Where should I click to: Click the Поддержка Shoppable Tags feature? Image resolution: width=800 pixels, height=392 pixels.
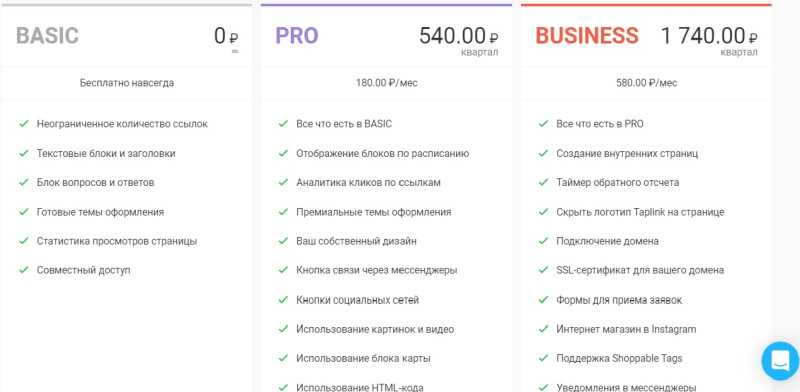619,358
